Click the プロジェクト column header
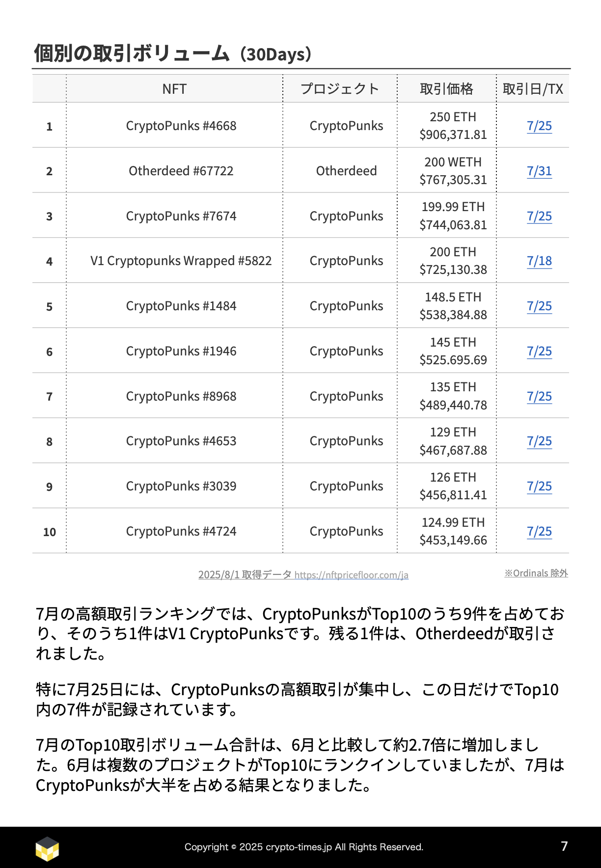 (340, 89)
